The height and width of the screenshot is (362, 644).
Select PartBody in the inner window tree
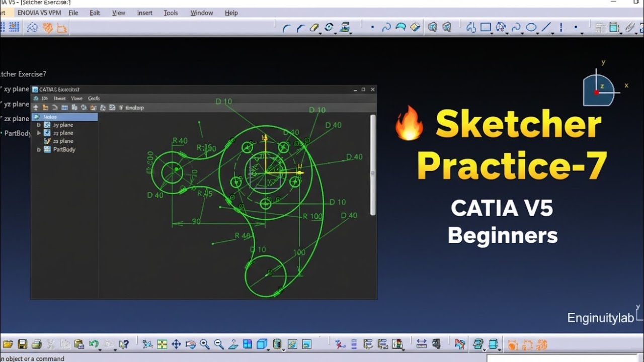click(x=64, y=150)
